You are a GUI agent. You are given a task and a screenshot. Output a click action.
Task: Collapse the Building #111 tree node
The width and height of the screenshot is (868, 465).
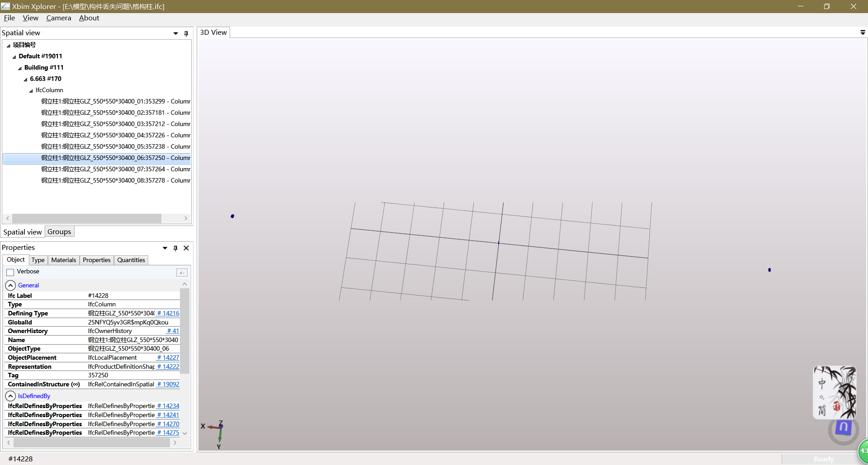coord(19,67)
